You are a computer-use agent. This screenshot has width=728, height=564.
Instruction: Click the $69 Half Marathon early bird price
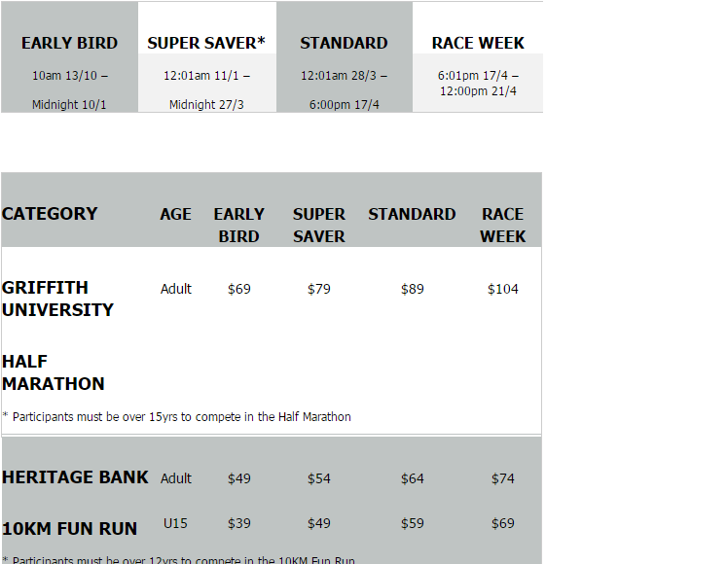click(x=239, y=289)
